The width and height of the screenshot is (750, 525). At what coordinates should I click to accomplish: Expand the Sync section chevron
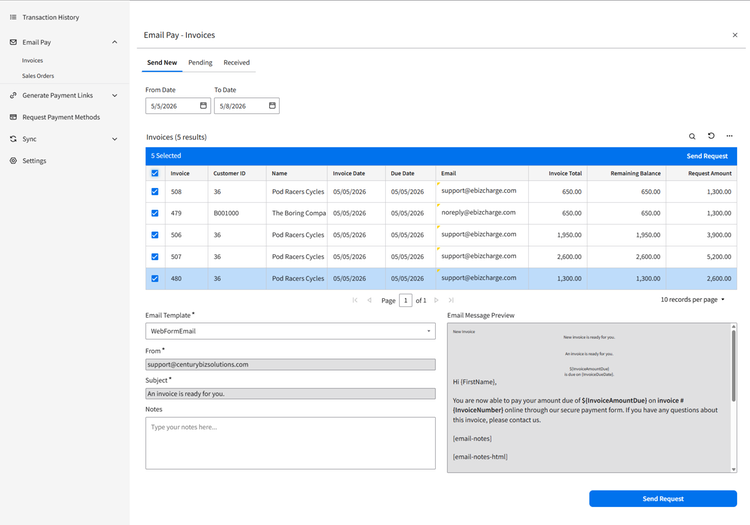[x=115, y=139]
